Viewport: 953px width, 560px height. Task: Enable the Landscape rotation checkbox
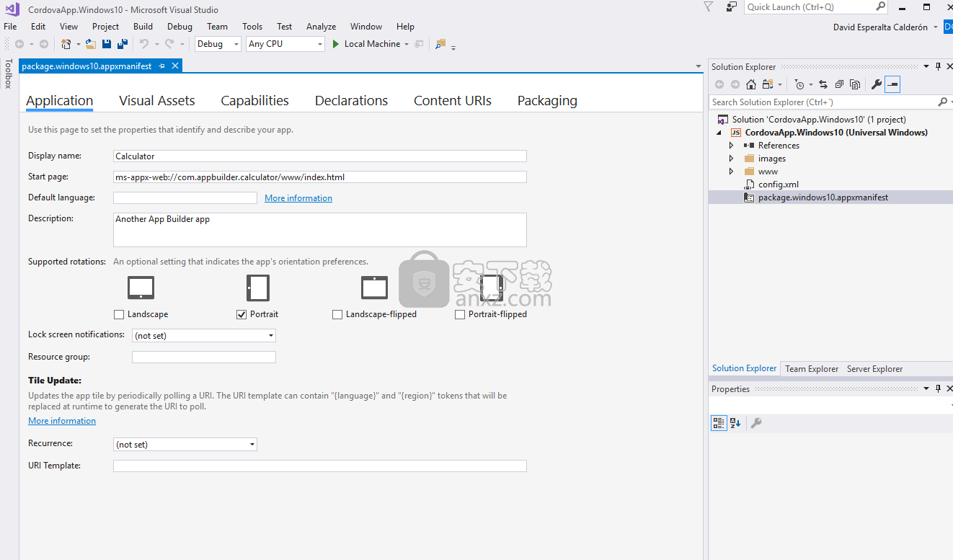click(x=119, y=314)
